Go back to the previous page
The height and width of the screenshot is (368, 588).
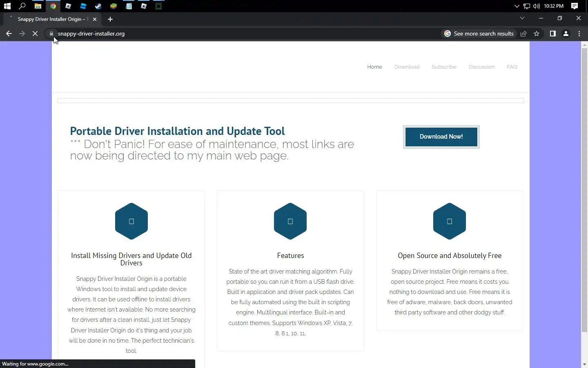(x=9, y=34)
